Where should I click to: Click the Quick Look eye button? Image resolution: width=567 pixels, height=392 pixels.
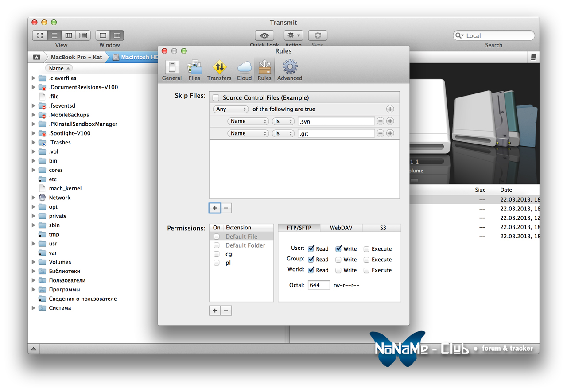pos(264,35)
